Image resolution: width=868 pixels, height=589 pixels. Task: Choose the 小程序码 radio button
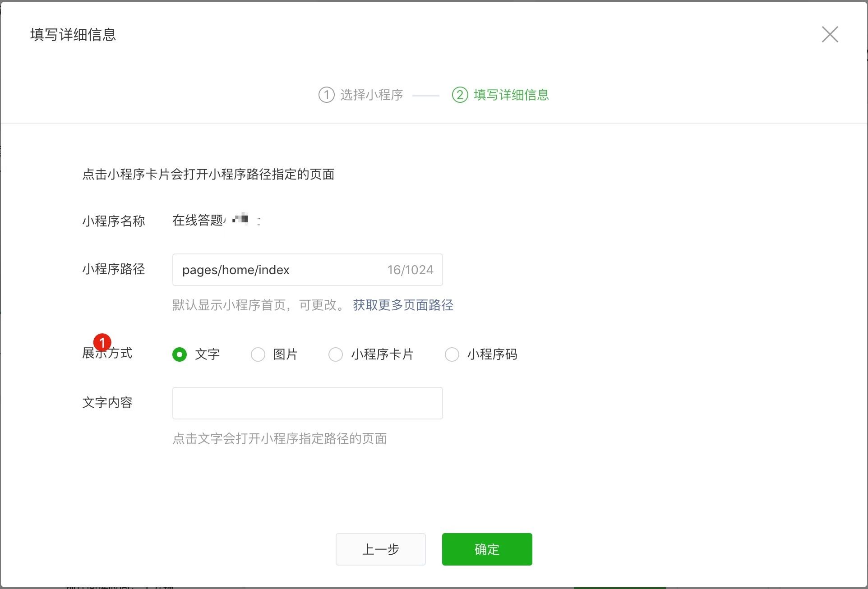click(452, 354)
